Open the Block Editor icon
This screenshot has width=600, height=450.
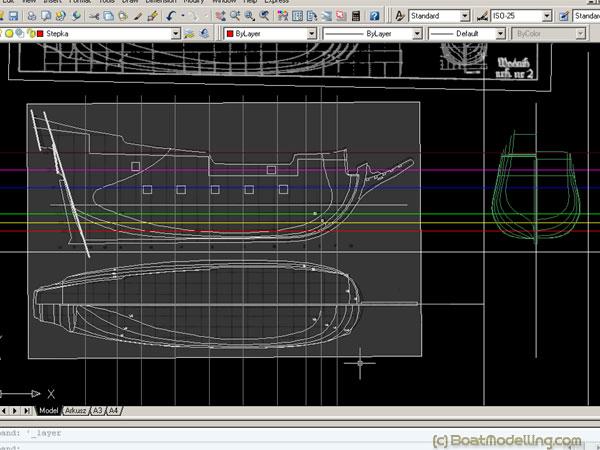pyautogui.click(x=152, y=16)
